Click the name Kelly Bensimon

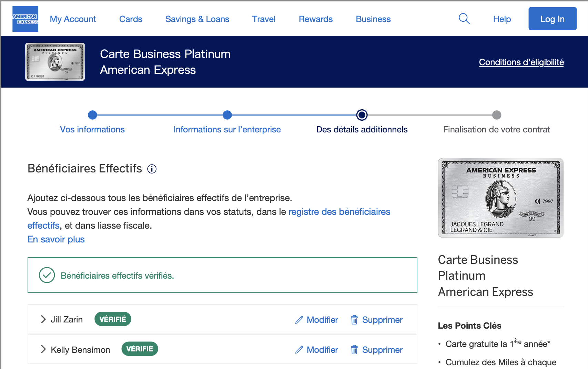[81, 350]
